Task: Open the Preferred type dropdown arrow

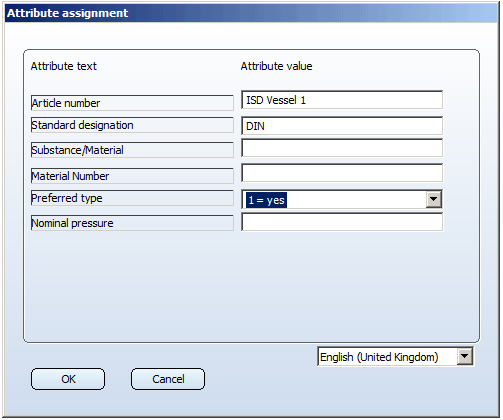Action: 434,199
